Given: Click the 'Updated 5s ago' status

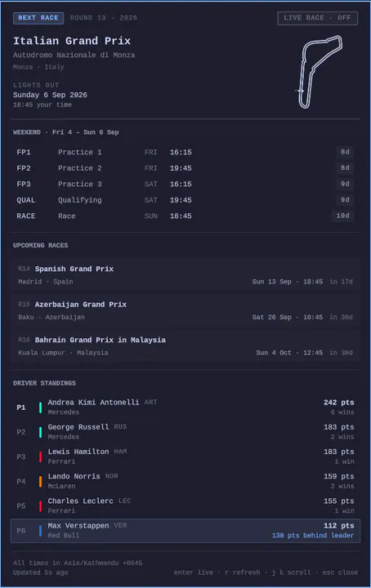Looking at the screenshot, I should pyautogui.click(x=41, y=572).
